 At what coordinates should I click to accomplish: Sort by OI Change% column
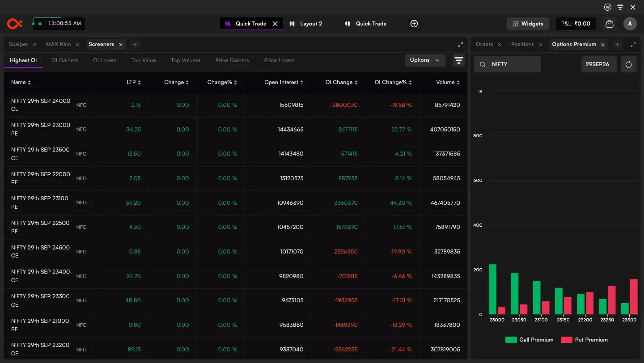tap(394, 82)
